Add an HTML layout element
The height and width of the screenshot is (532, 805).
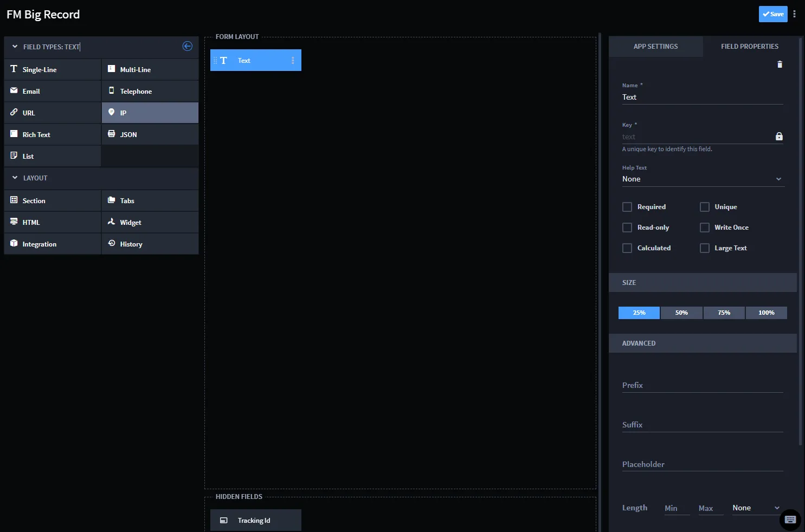53,222
